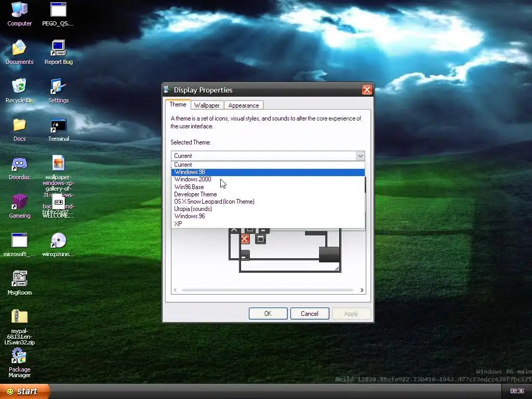532x399 pixels.
Task: Launch the Terminal shortcut
Action: pos(58,129)
